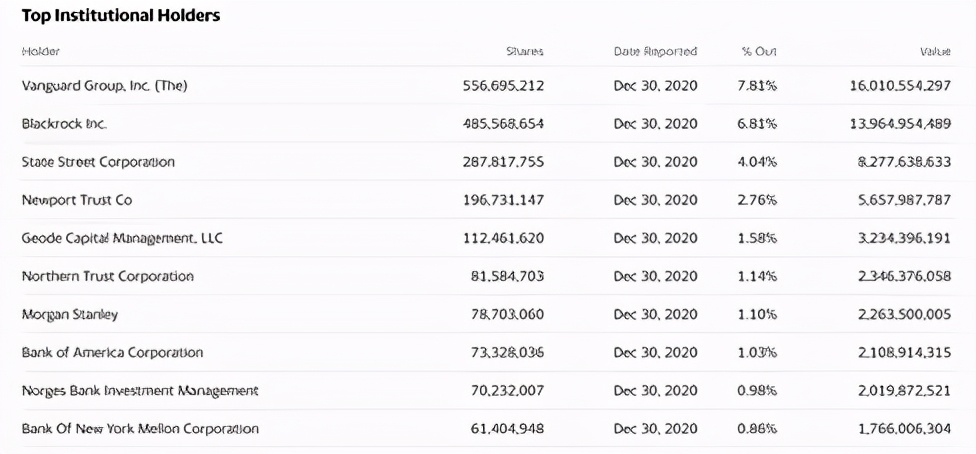Open State Street Corporation holder entry
This screenshot has height=454, width=976.
pos(98,162)
